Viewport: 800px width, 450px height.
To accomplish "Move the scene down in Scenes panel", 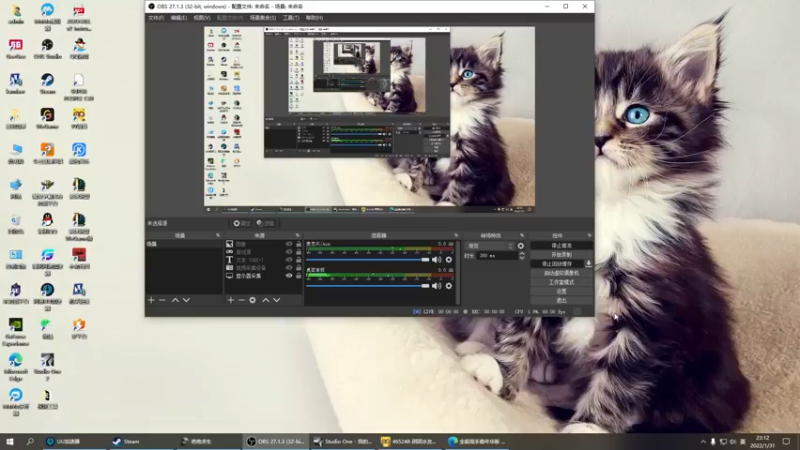I will pos(186,300).
